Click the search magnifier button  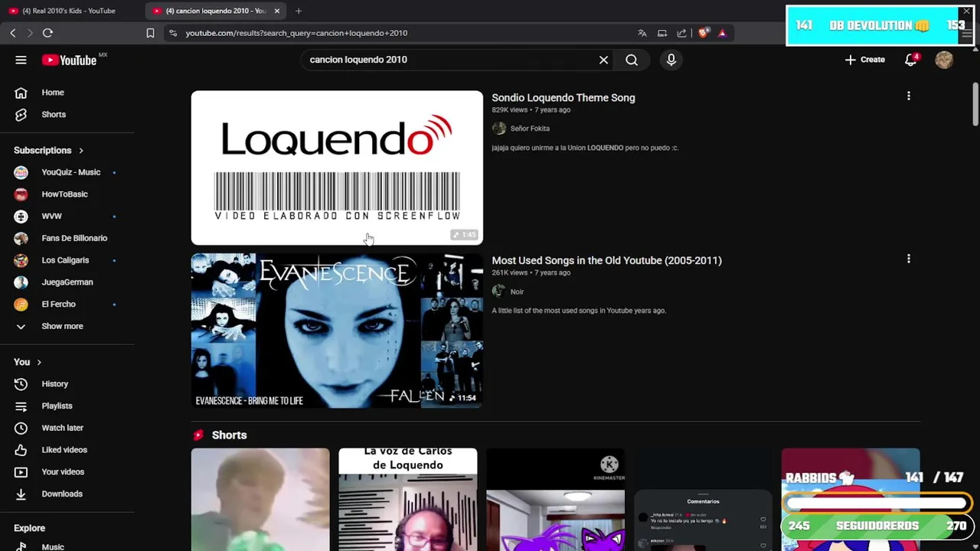click(632, 60)
